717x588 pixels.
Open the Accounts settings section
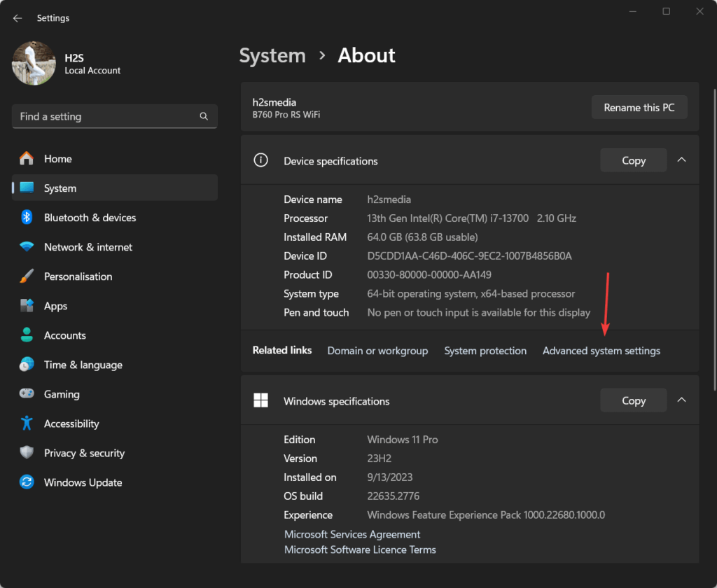(x=64, y=335)
